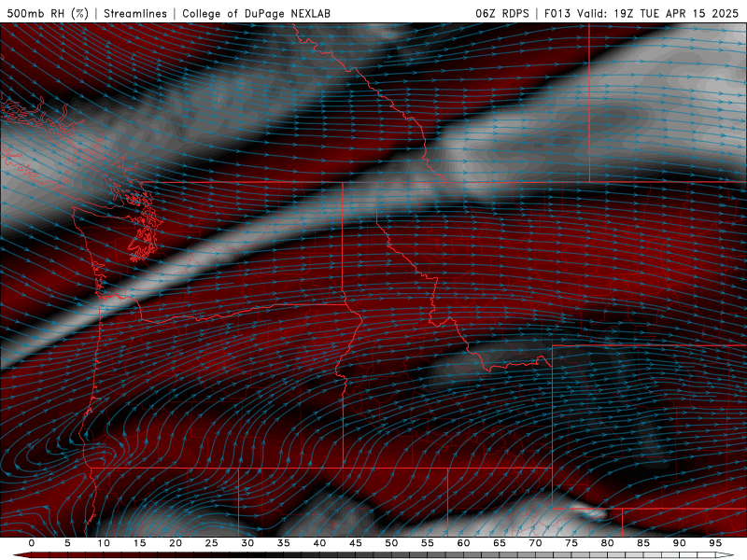The image size is (747, 560).
Task: Click the colorbar label '0'
Action: point(32,543)
